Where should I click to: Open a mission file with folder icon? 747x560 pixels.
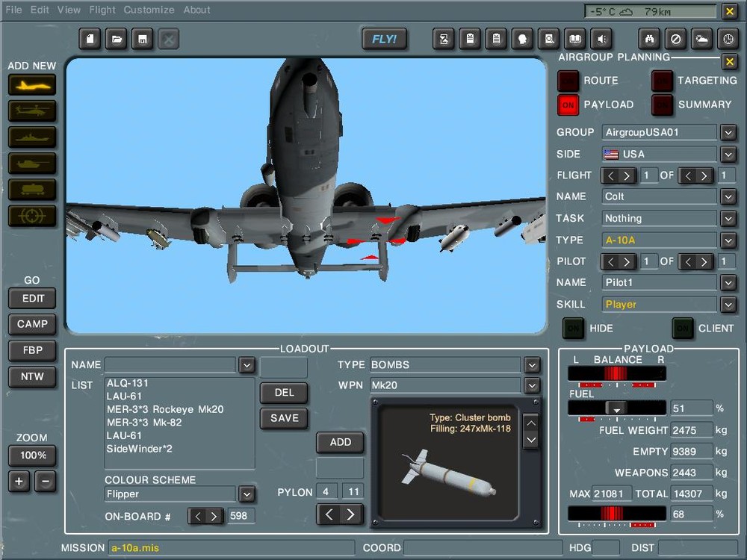tap(117, 39)
